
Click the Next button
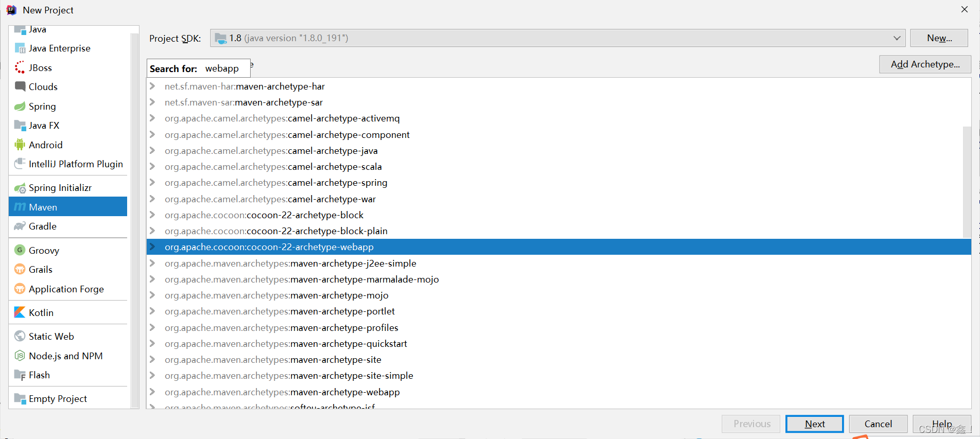[814, 424]
